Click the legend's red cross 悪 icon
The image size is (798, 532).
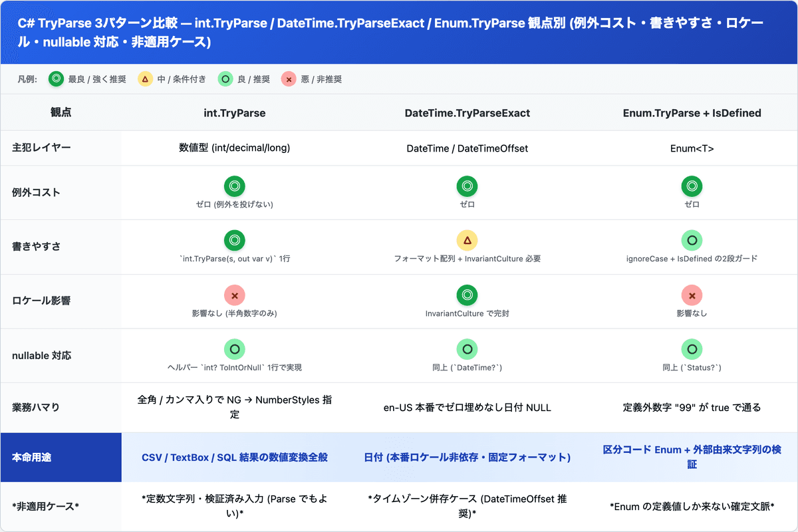click(x=289, y=79)
